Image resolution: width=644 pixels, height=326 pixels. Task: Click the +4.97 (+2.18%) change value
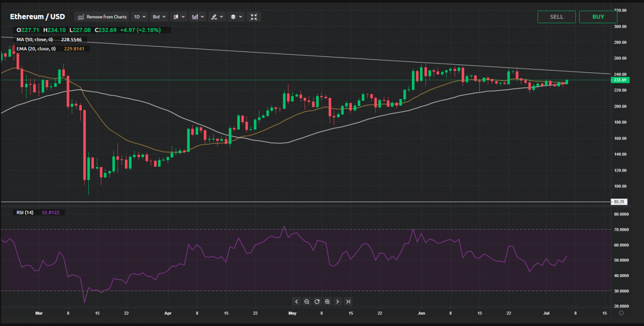[141, 30]
